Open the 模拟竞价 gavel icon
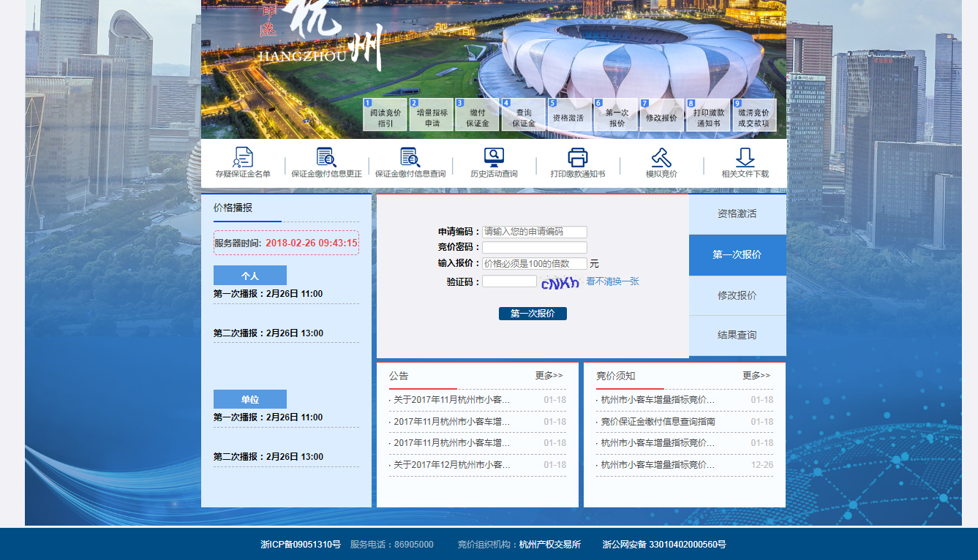 point(661,158)
